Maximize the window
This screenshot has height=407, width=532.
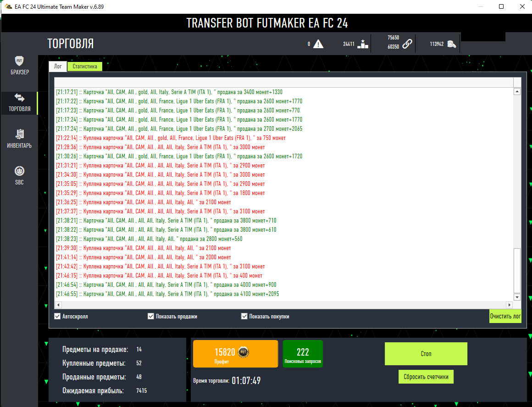[x=501, y=6]
